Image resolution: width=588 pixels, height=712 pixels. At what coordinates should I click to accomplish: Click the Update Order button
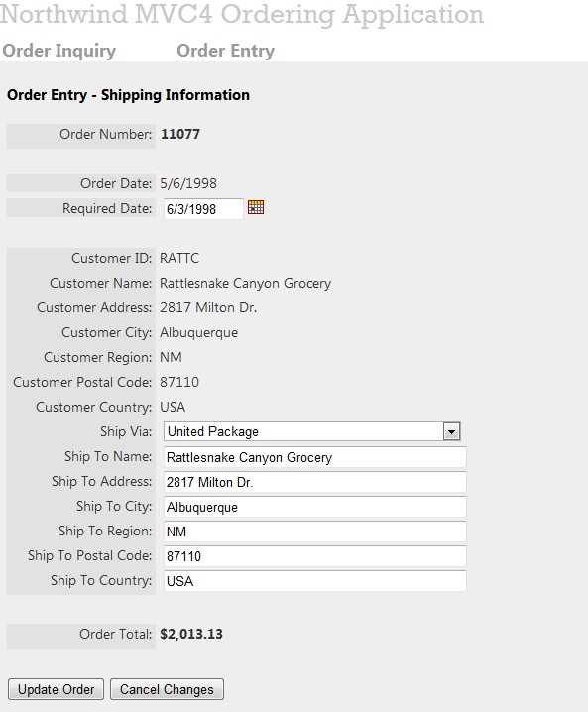[56, 689]
